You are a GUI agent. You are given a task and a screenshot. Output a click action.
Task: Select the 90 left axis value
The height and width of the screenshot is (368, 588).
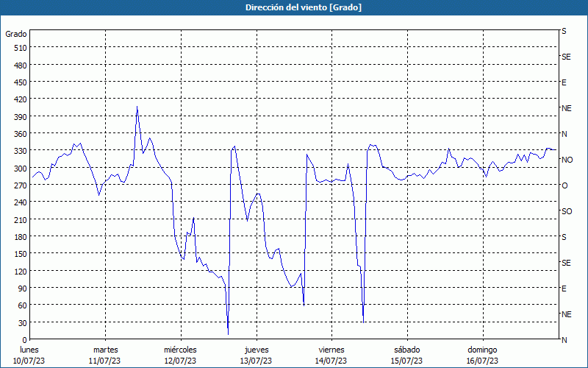[x=23, y=289]
